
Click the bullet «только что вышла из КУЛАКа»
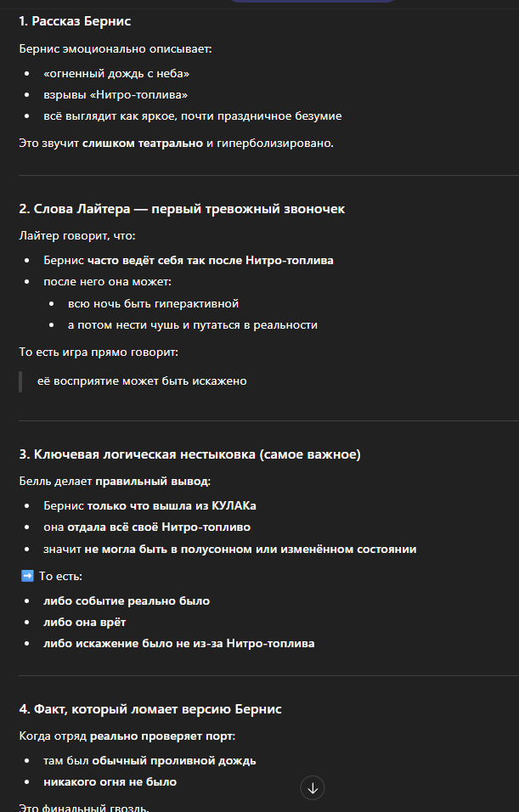click(x=149, y=505)
